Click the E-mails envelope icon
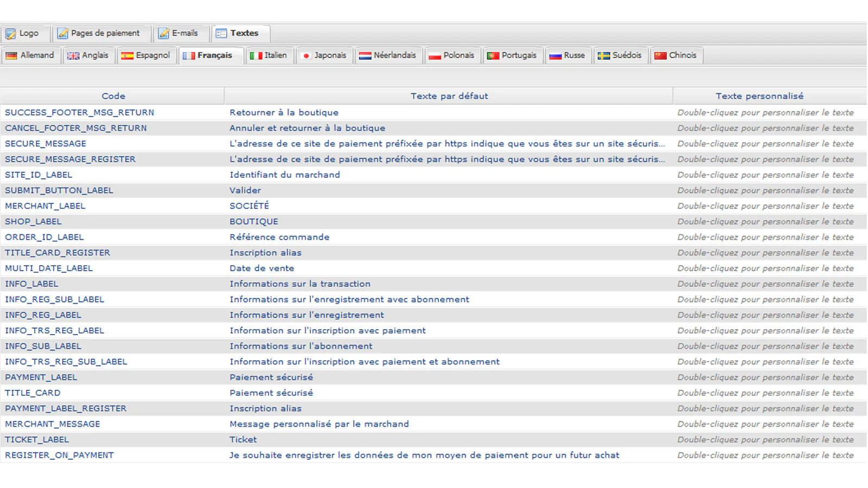This screenshot has height=488, width=868. [x=164, y=34]
